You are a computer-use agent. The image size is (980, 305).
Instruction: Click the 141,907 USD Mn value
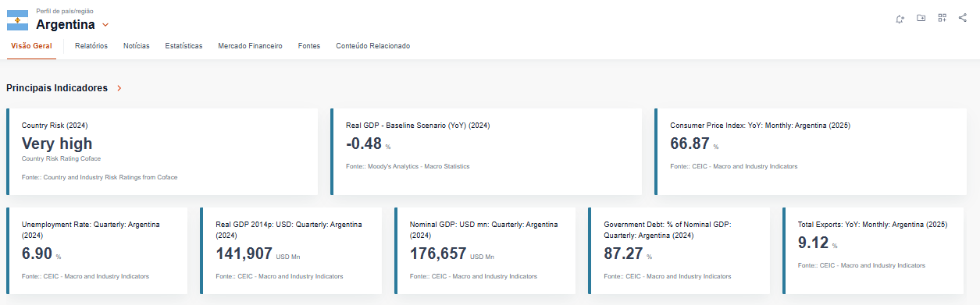coord(258,254)
